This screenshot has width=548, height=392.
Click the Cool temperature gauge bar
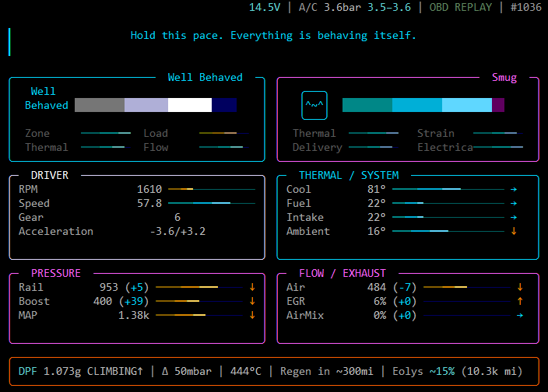coord(448,189)
